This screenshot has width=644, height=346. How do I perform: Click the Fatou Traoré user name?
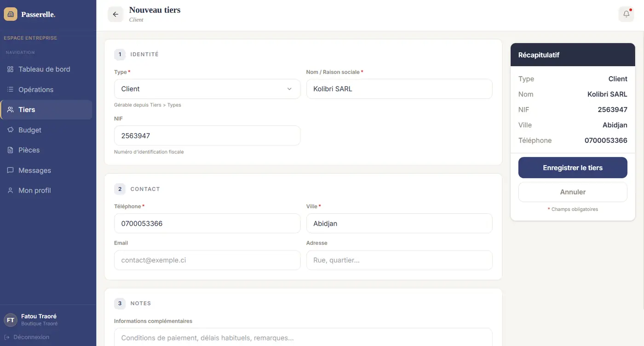click(39, 316)
